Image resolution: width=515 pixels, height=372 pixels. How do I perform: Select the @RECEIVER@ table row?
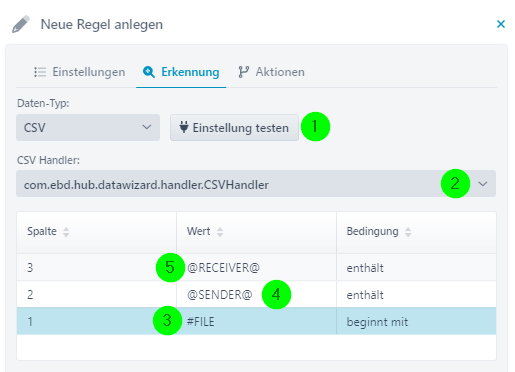(256, 267)
